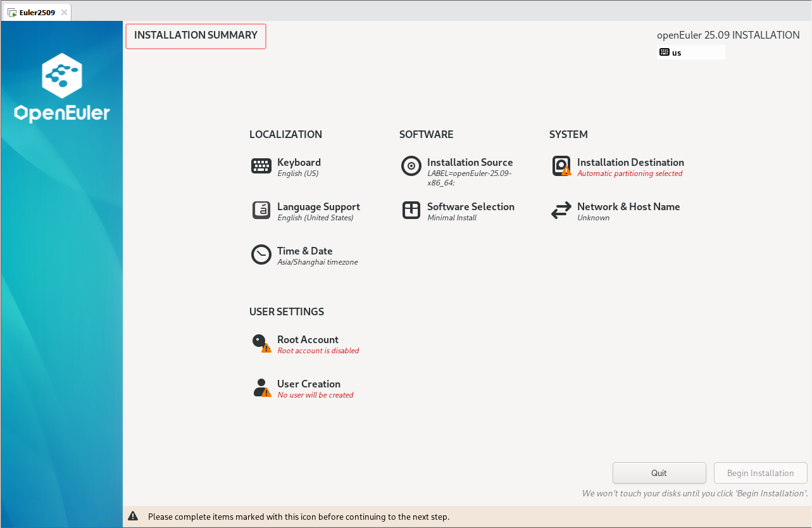Click the Quit button
Viewport: 812px width, 528px height.
click(x=659, y=473)
